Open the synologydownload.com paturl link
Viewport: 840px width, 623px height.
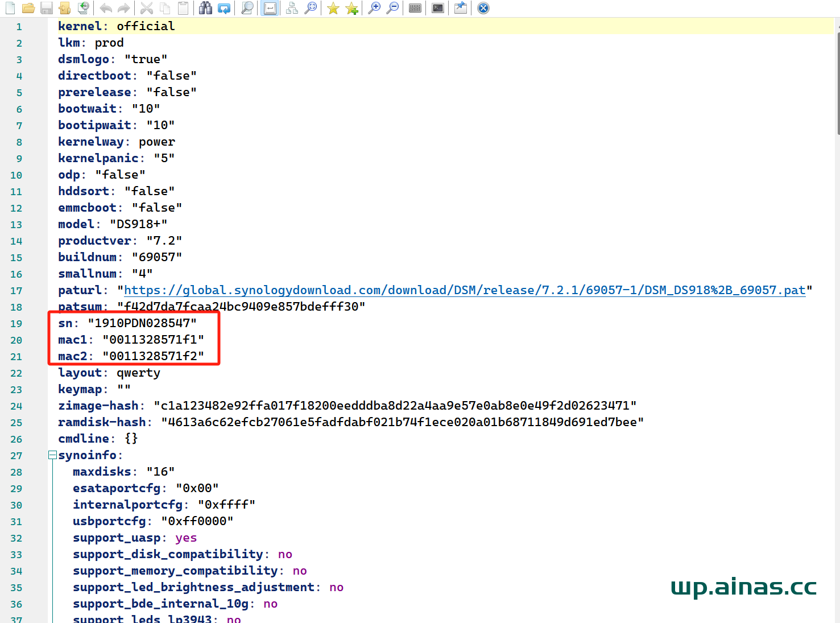point(465,290)
